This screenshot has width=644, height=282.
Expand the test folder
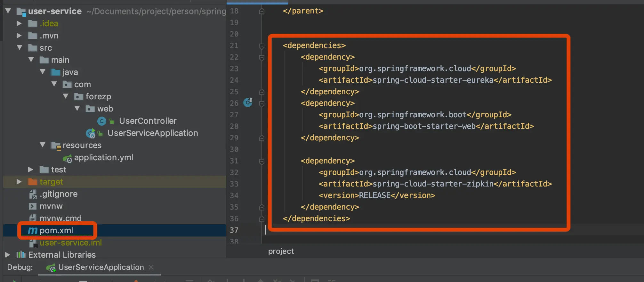tap(30, 170)
